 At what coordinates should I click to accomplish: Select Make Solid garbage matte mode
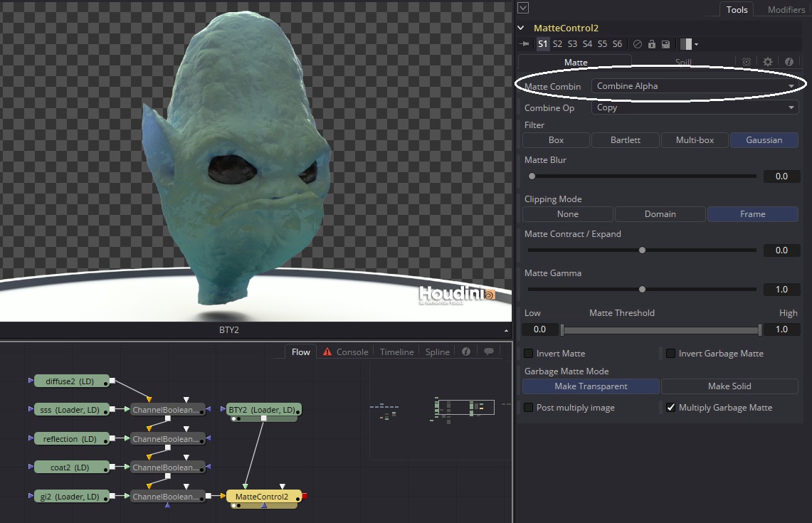(729, 386)
